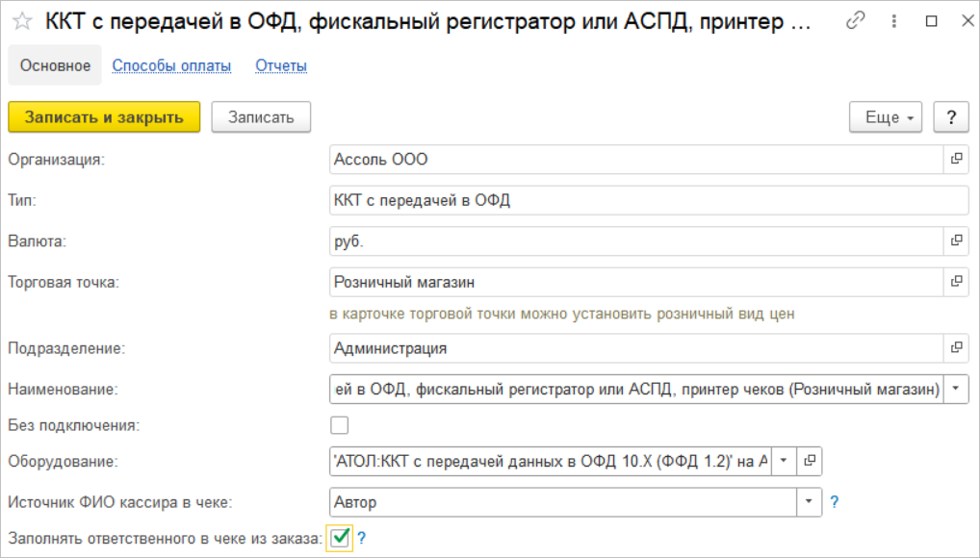
Task: Click the Записать и закрыть button
Action: click(x=104, y=117)
